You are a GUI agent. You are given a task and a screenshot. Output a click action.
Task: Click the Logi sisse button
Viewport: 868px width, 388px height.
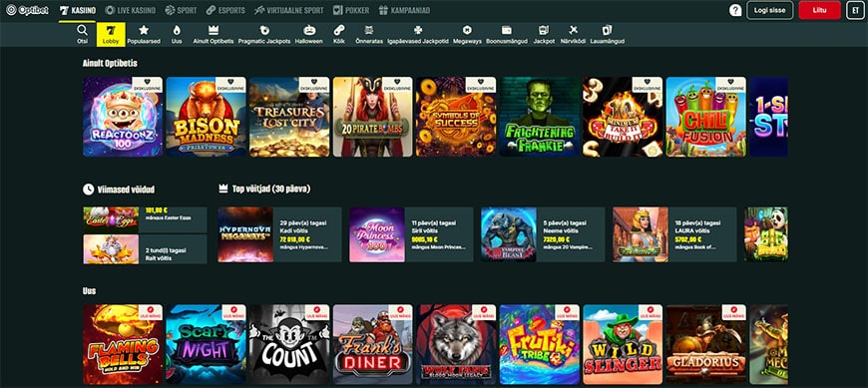coord(769,10)
